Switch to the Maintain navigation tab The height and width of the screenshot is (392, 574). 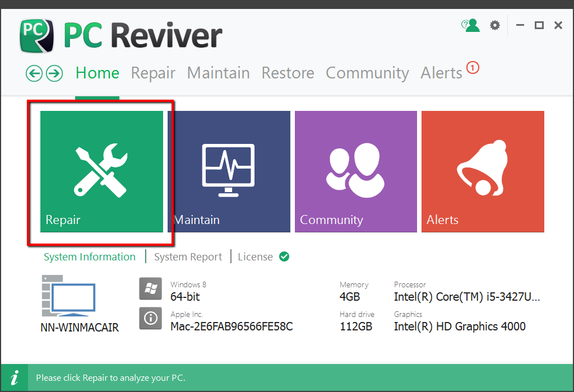pyautogui.click(x=218, y=73)
